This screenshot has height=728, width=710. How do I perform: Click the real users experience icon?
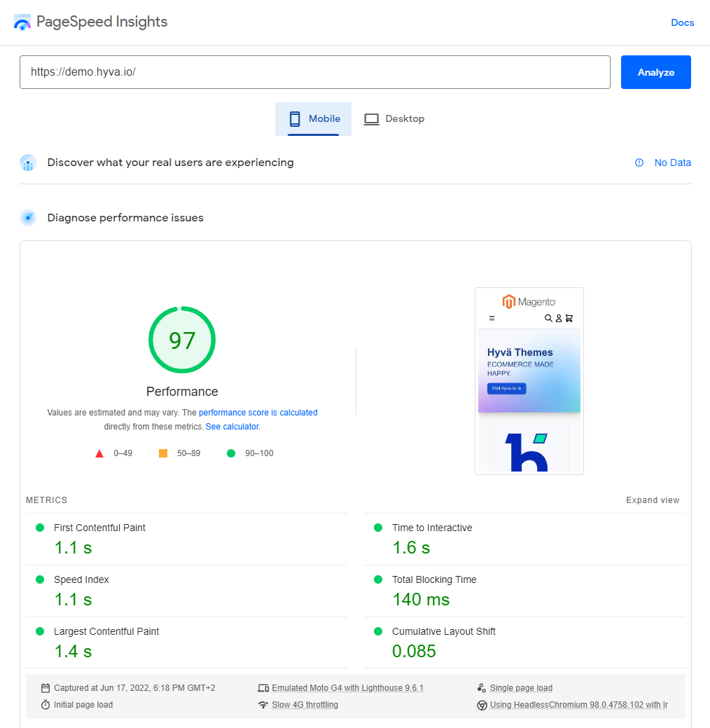[28, 163]
